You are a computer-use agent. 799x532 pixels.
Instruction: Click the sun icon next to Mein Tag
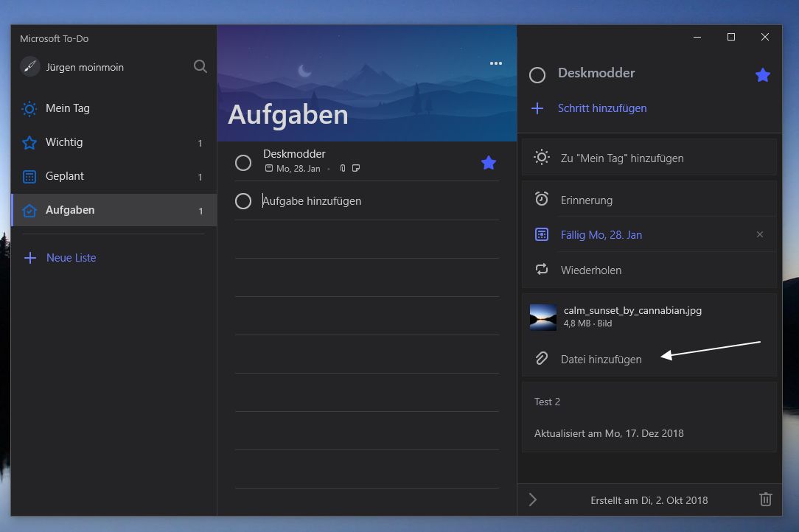click(x=29, y=108)
